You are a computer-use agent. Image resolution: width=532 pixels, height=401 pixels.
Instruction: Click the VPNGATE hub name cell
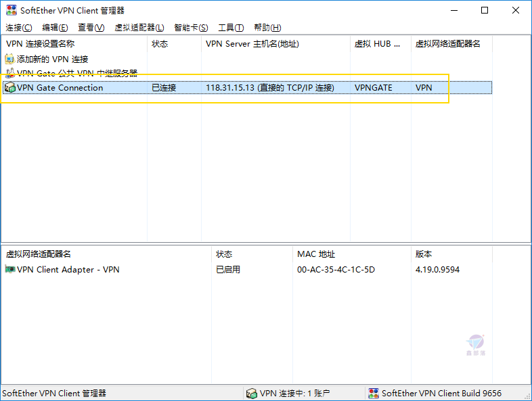374,87
